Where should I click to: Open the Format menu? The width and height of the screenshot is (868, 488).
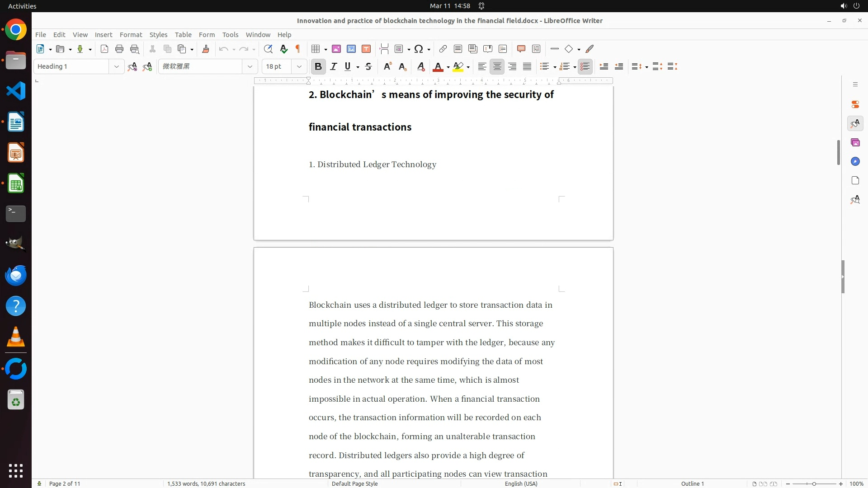(131, 35)
